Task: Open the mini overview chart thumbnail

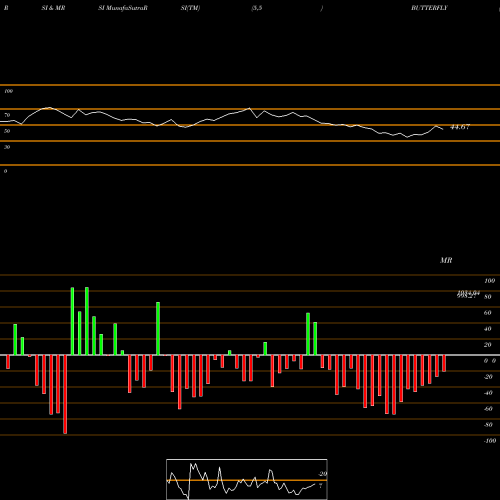Action: click(247, 479)
